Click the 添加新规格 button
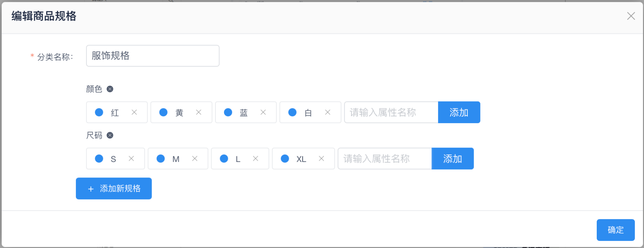The width and height of the screenshot is (644, 248). 114,188
